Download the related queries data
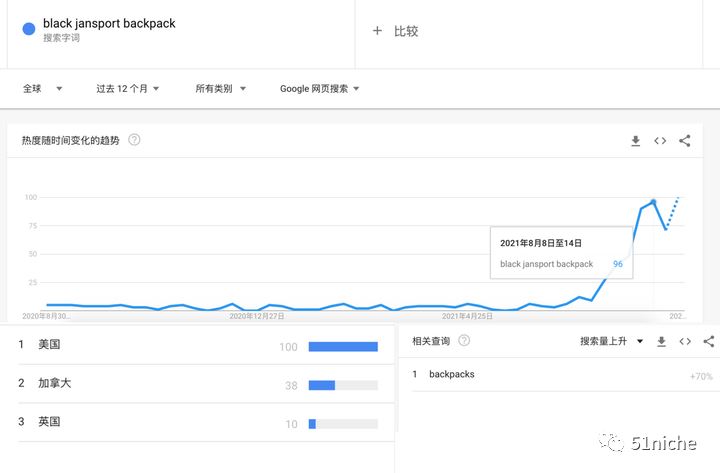This screenshot has width=720, height=473. pyautogui.click(x=661, y=341)
